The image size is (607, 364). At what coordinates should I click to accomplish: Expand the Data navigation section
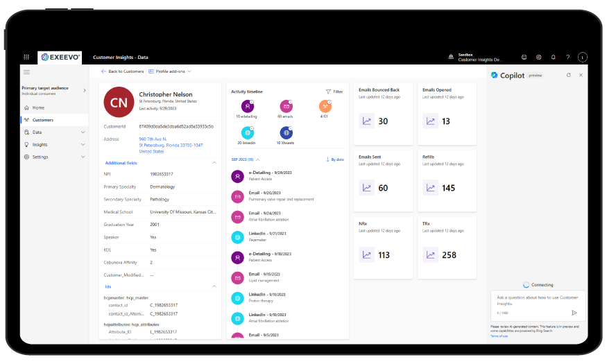(83, 132)
